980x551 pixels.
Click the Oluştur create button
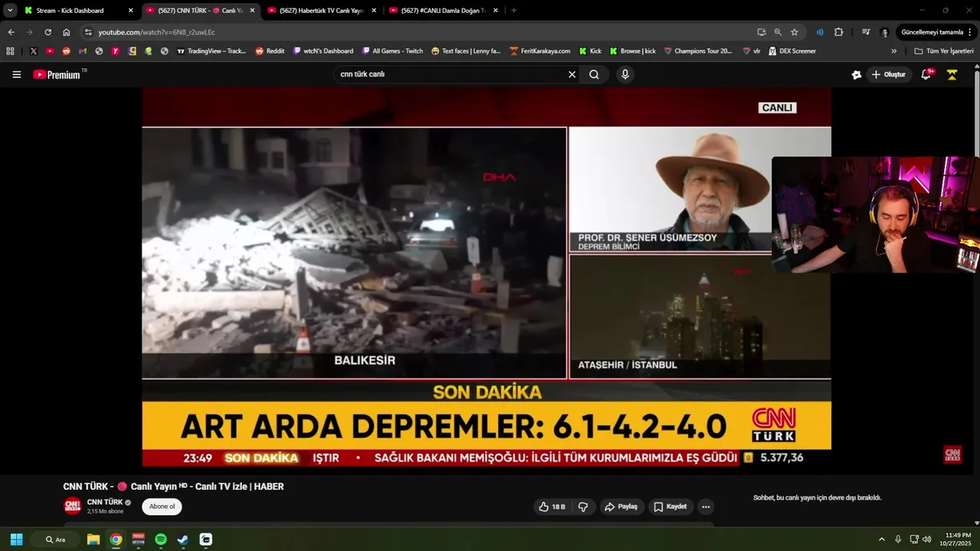coord(888,74)
